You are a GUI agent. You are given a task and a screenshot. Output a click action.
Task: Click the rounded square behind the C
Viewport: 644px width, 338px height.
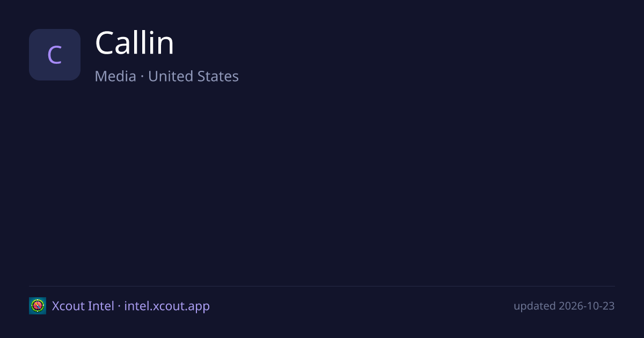point(55,55)
